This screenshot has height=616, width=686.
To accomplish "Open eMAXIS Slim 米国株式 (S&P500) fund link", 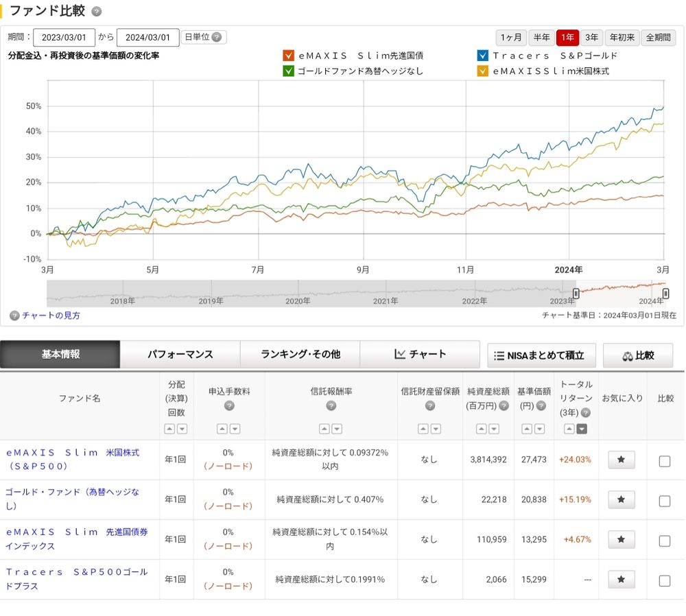I will 73,460.
